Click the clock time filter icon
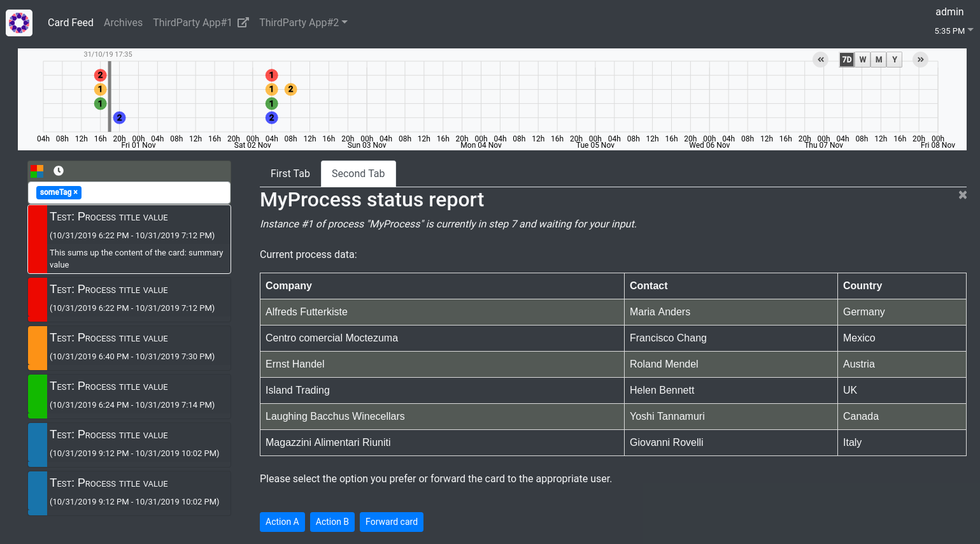980x544 pixels. (59, 171)
